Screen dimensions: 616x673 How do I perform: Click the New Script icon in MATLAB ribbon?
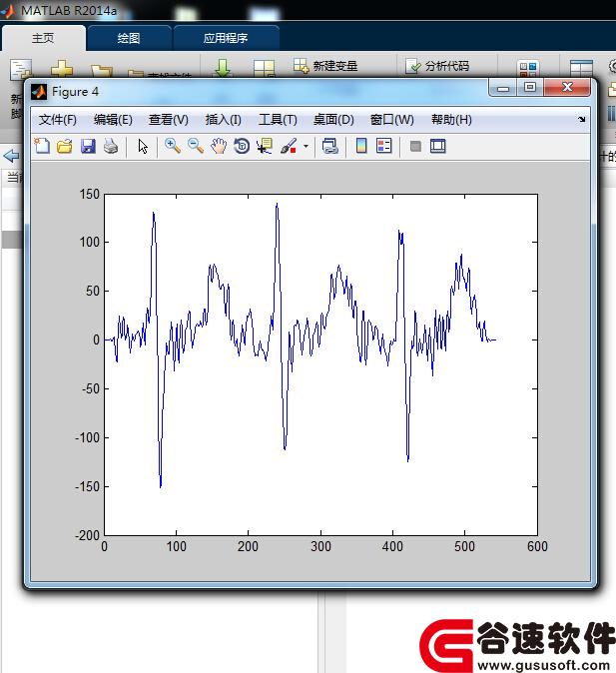point(21,69)
